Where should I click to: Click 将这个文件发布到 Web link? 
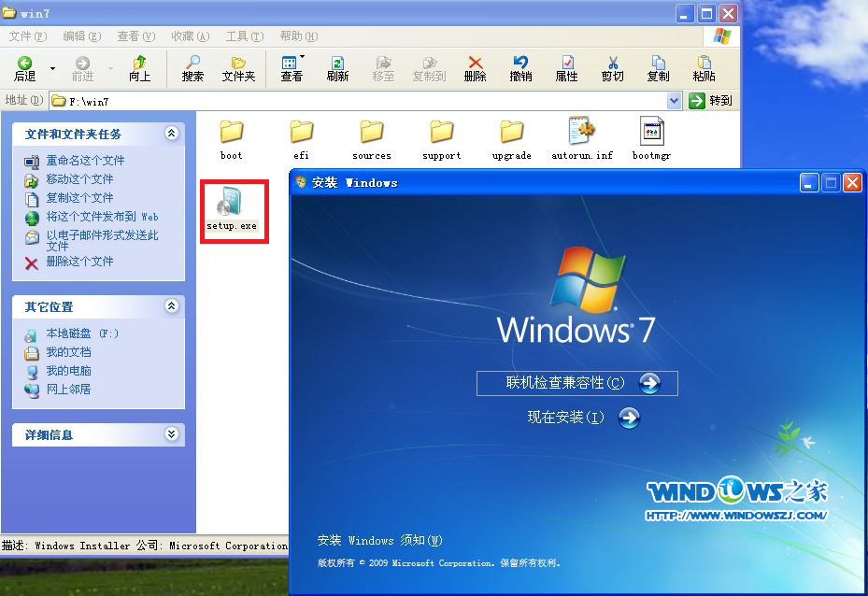[x=103, y=217]
